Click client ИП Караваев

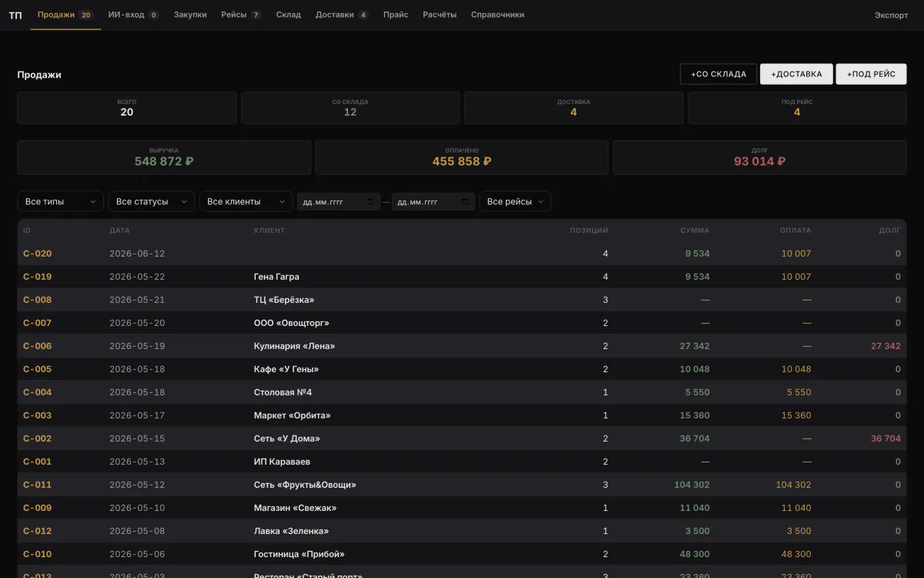tap(283, 462)
